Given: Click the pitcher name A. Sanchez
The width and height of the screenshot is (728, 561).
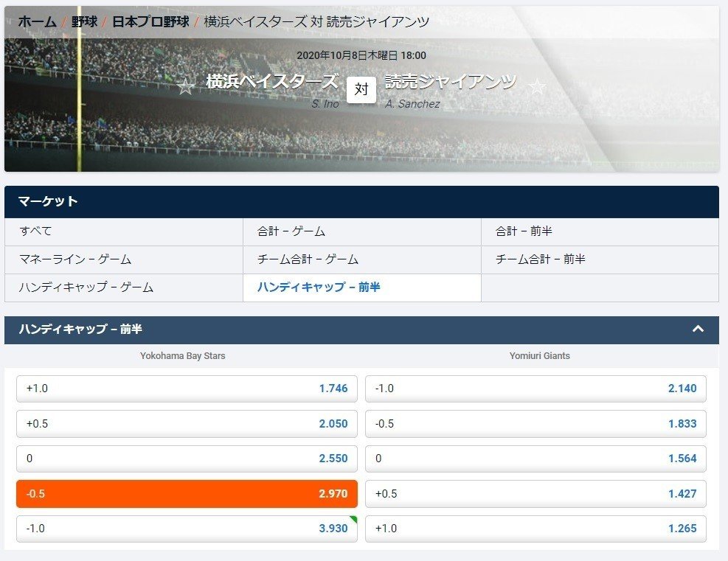Looking at the screenshot, I should coord(412,104).
